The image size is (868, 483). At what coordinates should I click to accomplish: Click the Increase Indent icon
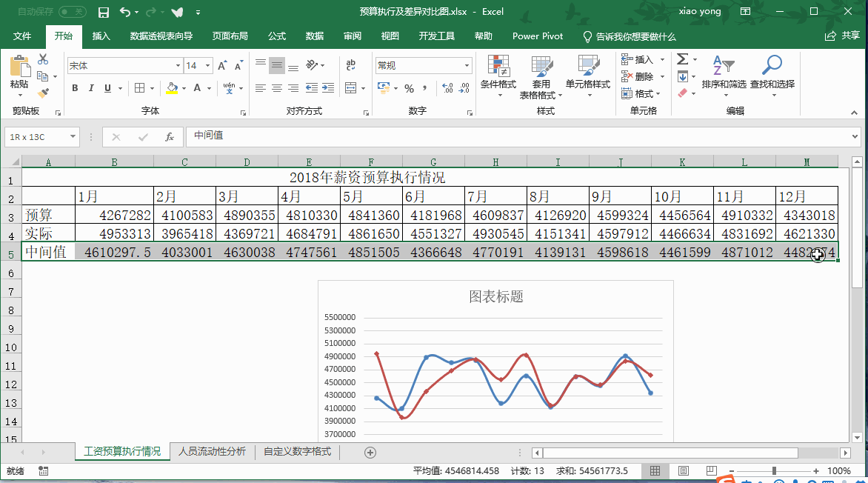point(328,88)
